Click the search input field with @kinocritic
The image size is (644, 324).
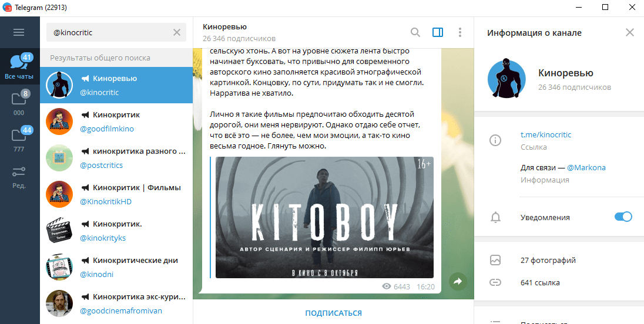point(109,32)
